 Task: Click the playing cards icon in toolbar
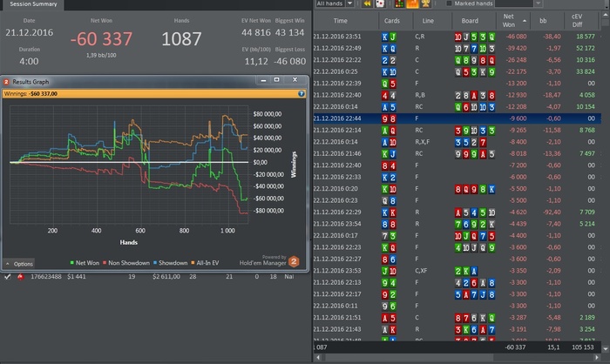pos(381,4)
